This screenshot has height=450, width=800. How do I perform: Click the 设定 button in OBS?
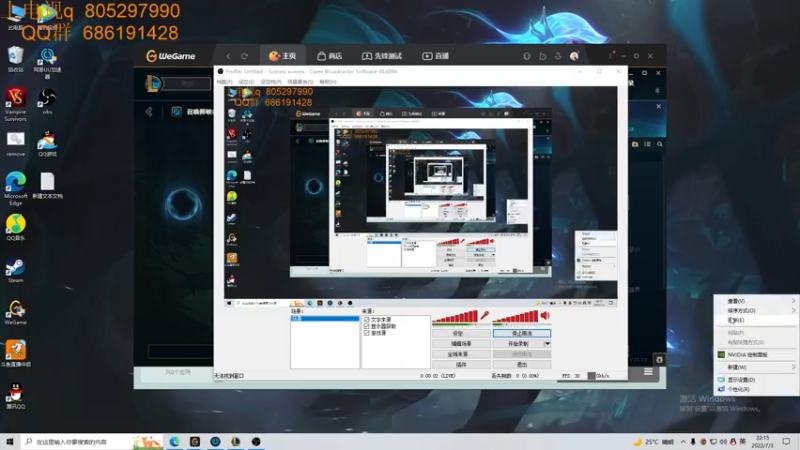461,333
